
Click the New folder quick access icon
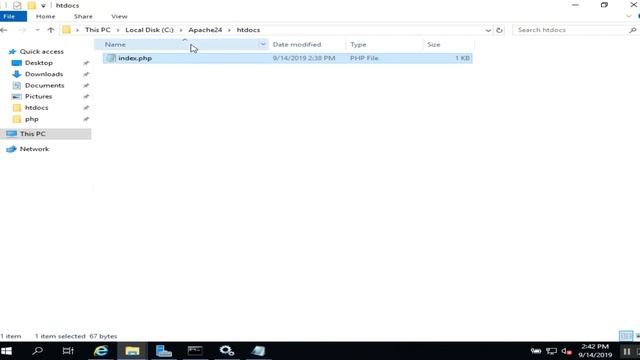point(31,6)
